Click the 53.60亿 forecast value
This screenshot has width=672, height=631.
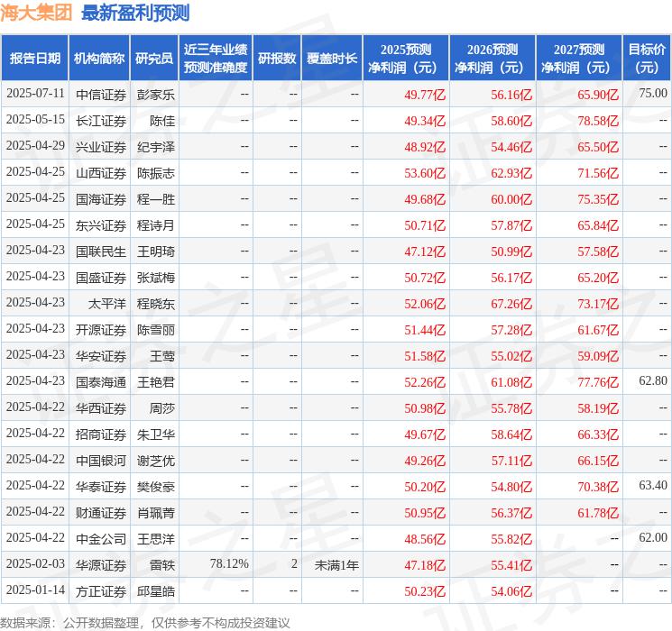click(425, 173)
